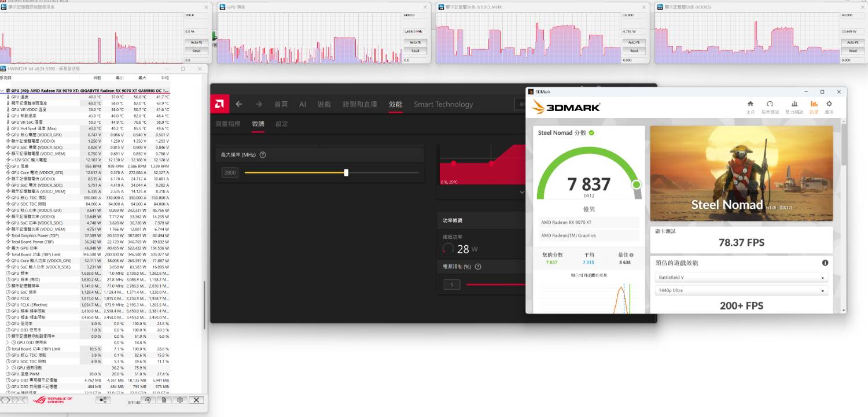The height and width of the screenshot is (417, 868).
Task: Click HWiNFO logging document button
Action: (x=164, y=400)
